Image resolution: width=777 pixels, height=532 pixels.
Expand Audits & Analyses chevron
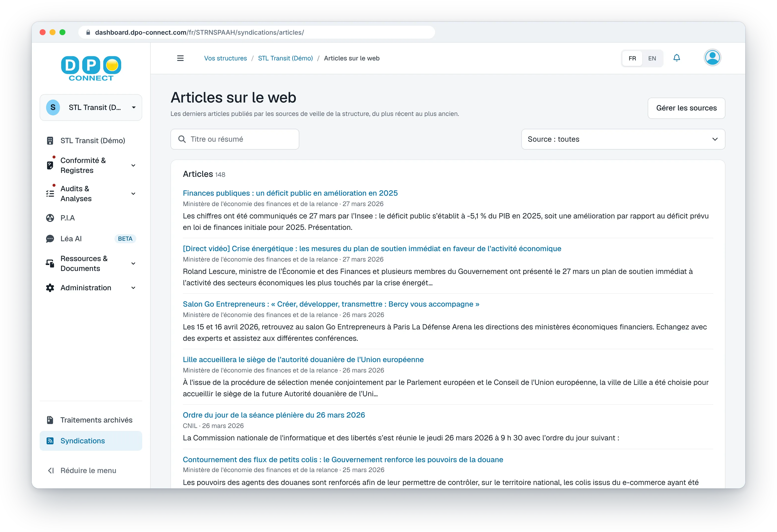pos(133,193)
